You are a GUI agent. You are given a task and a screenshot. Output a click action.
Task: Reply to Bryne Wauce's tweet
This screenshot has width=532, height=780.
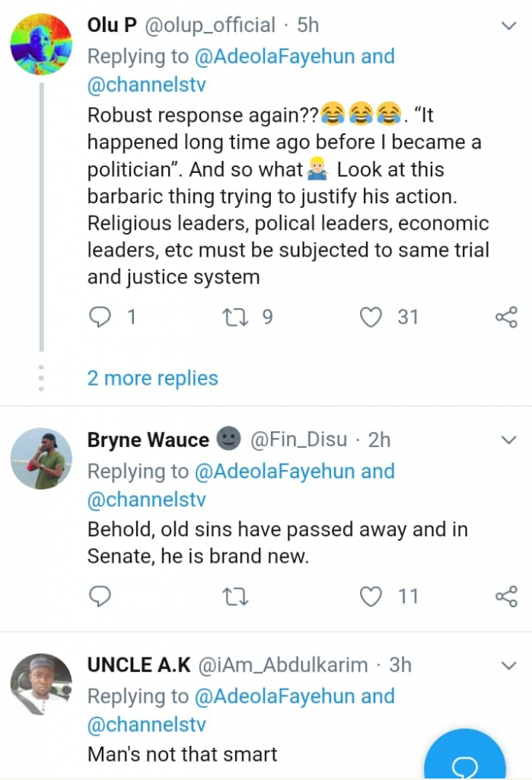click(x=100, y=596)
